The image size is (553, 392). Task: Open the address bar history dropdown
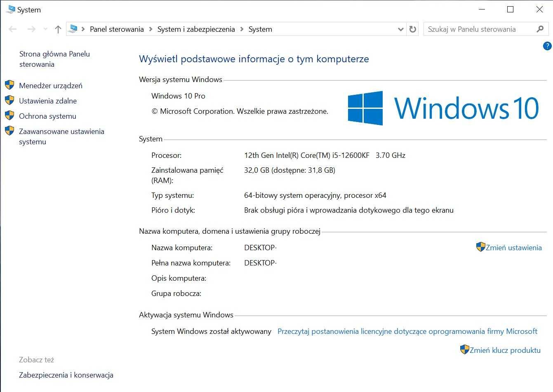pos(400,29)
